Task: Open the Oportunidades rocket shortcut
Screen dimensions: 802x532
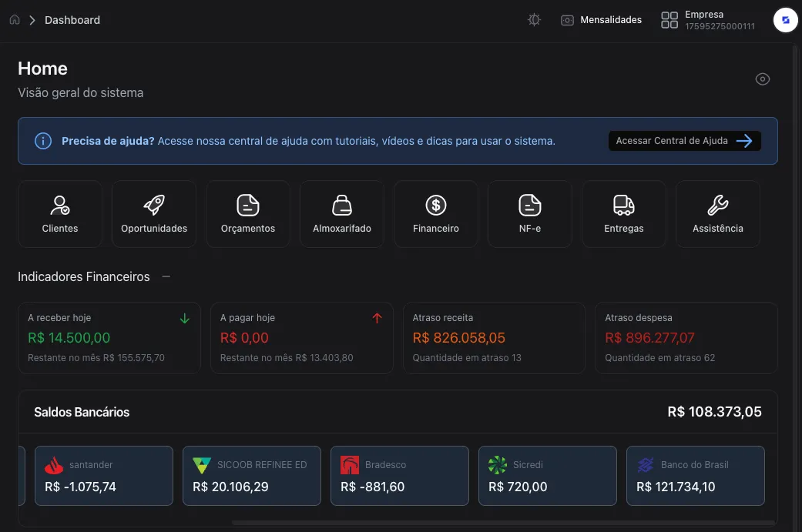Action: click(154, 214)
